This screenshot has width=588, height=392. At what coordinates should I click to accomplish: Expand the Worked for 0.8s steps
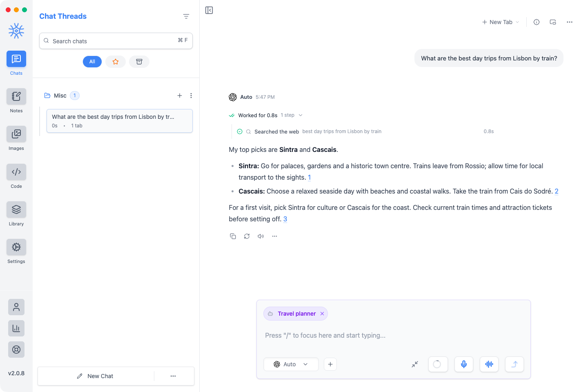pyautogui.click(x=266, y=115)
